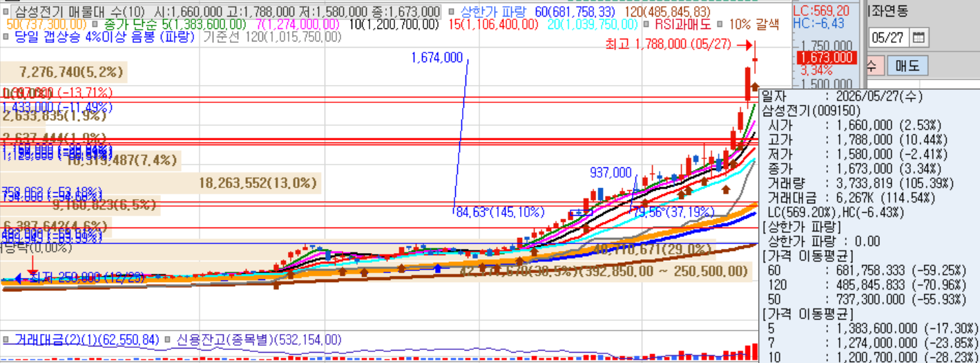Toggle the square marker before 종가 단순
Screen dimensions: 980x363
(x=96, y=24)
